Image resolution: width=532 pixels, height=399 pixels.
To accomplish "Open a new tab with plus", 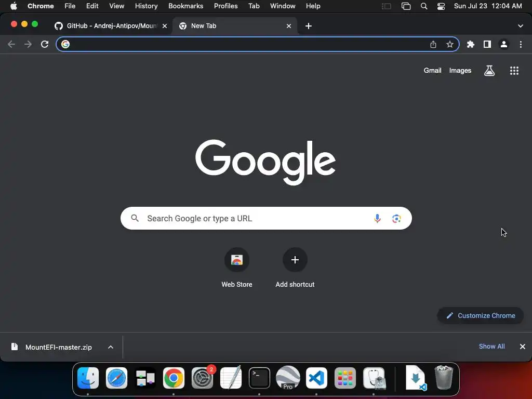I will coord(309,26).
